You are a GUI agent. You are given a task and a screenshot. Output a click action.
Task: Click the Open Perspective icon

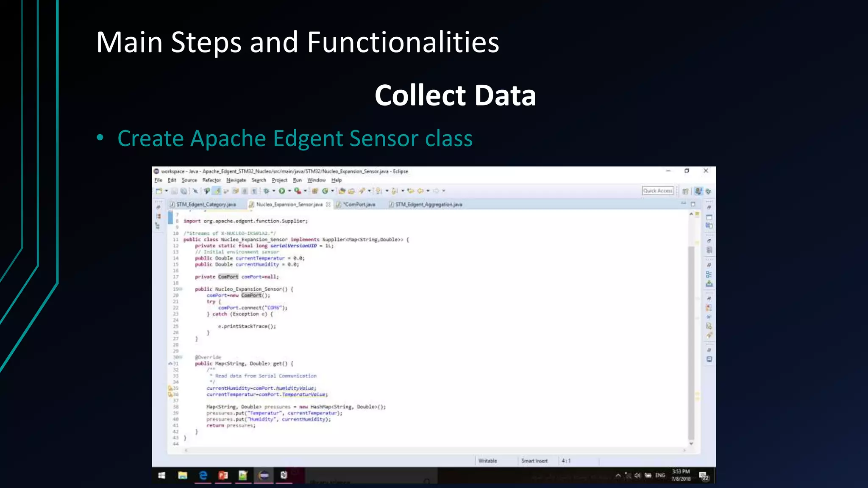(x=685, y=191)
